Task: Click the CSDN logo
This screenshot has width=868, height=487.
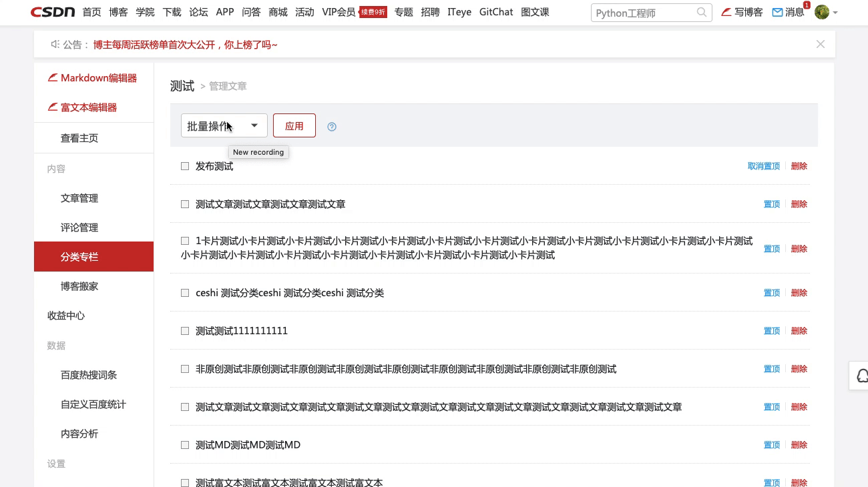Action: tap(52, 12)
